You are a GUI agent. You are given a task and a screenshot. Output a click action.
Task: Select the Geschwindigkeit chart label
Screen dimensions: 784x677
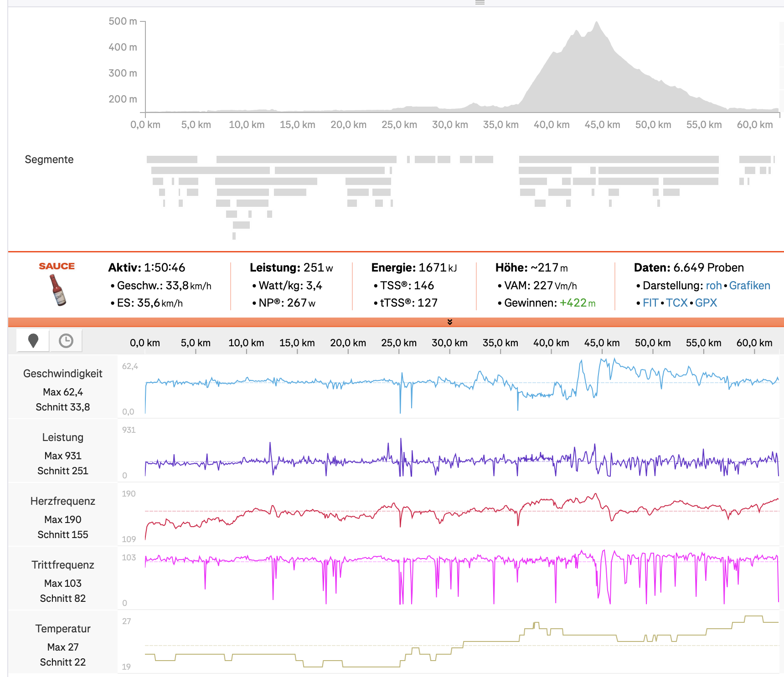[63, 374]
